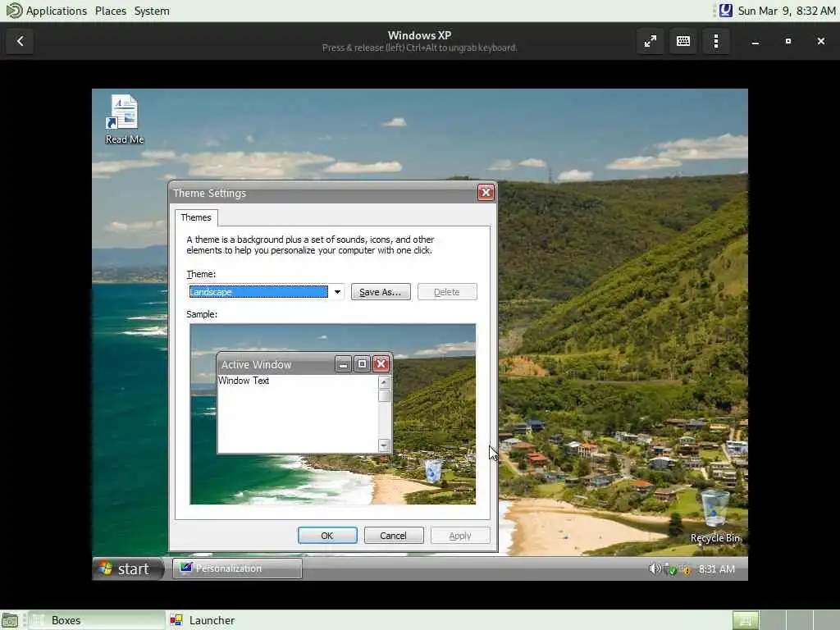Click the security shield tray icon
Screen dimensions: 840x630
click(669, 569)
